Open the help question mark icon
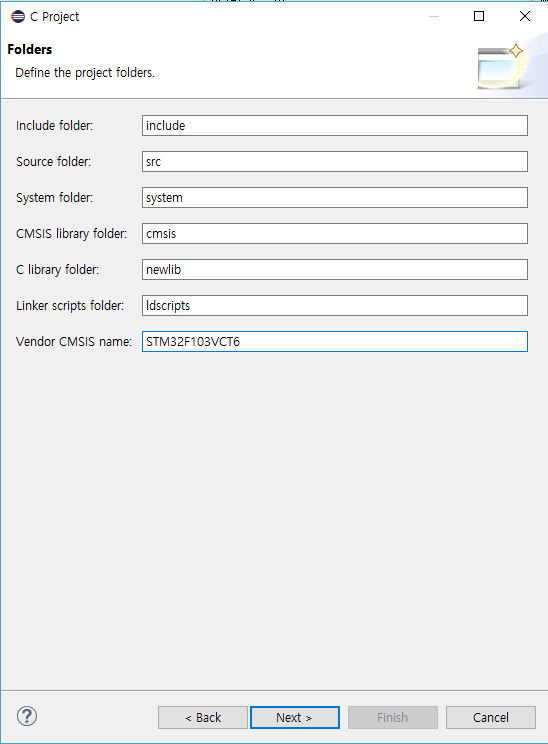Image resolution: width=548 pixels, height=744 pixels. click(x=27, y=716)
